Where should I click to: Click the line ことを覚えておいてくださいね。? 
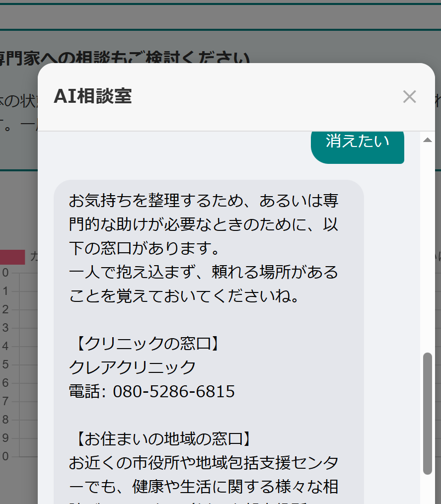[184, 296]
